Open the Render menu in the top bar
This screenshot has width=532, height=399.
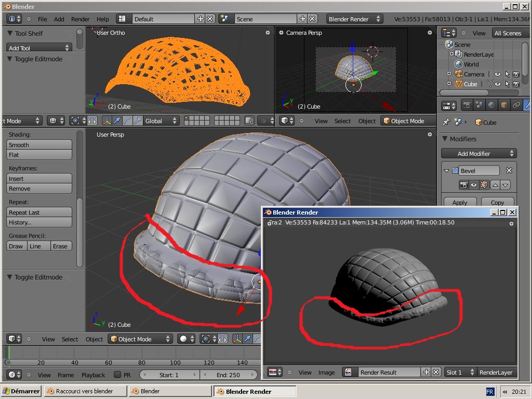point(81,19)
